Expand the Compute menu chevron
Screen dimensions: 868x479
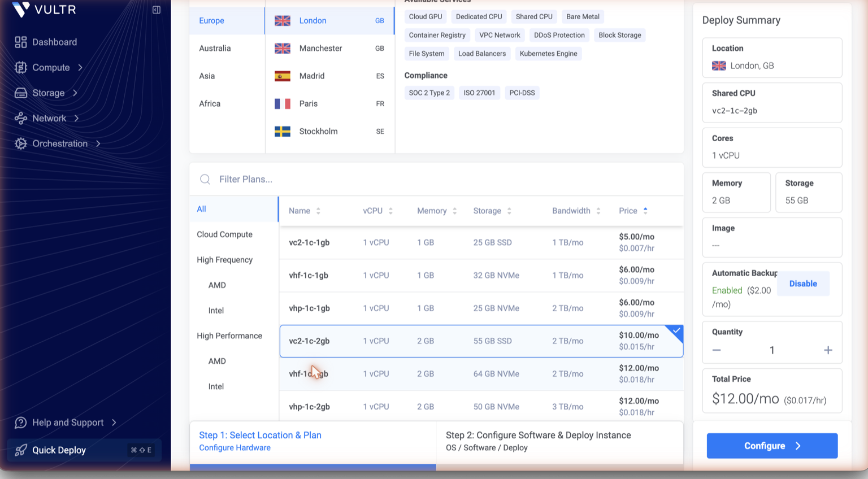click(x=80, y=67)
